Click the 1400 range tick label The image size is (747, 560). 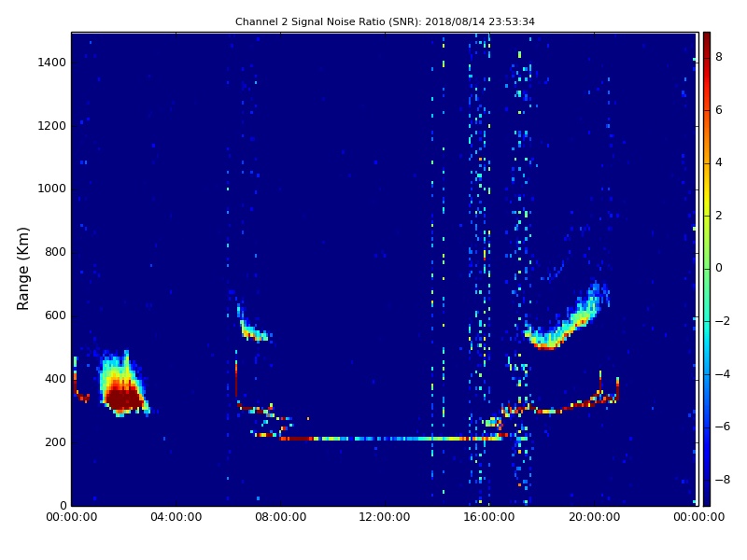point(52,63)
